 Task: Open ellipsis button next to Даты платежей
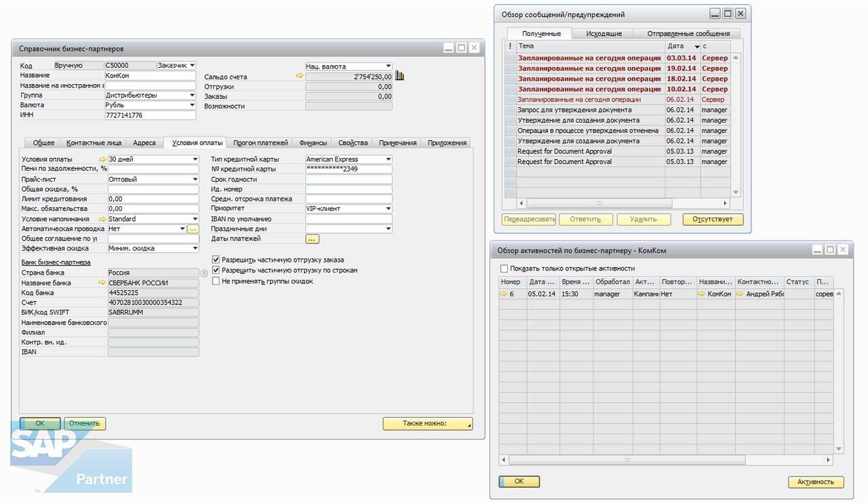pos(313,239)
